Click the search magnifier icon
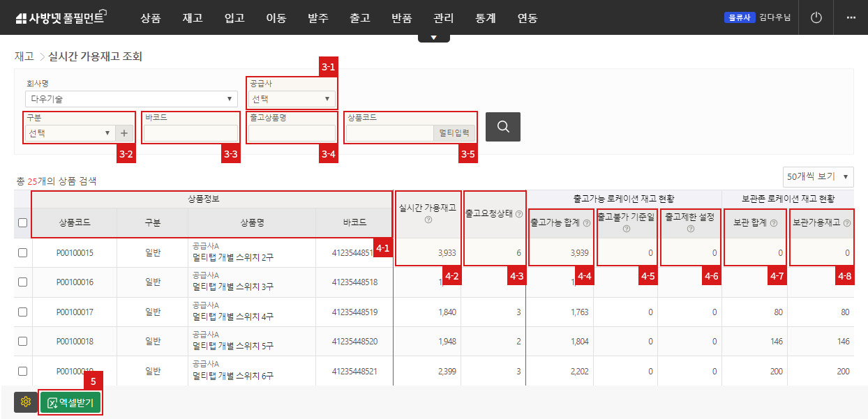 point(503,126)
